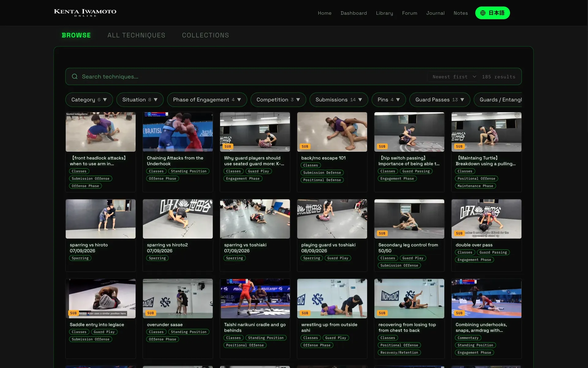588x368 pixels.
Task: Expand the Pins filter
Action: coord(389,100)
